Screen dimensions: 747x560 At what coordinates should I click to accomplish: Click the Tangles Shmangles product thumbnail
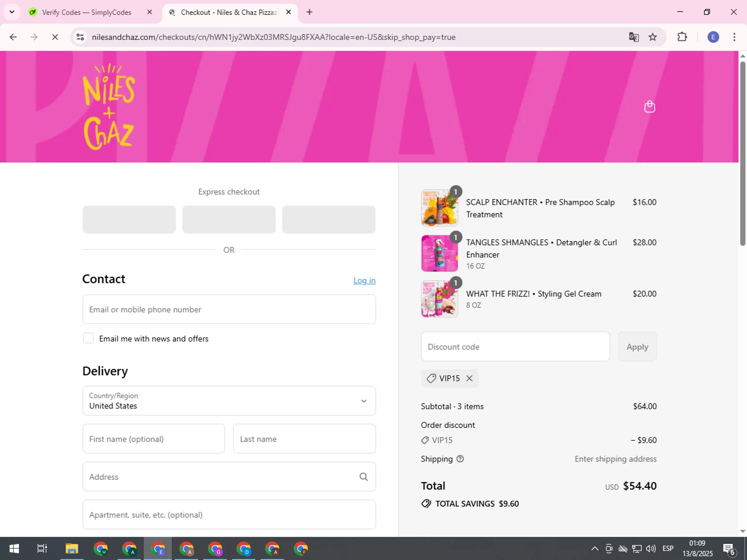point(439,253)
